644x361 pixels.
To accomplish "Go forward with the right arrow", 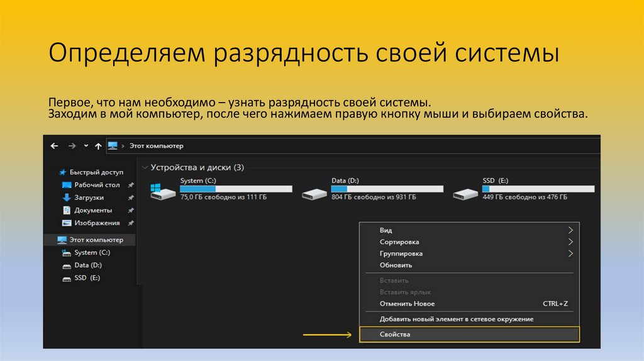I will point(72,146).
